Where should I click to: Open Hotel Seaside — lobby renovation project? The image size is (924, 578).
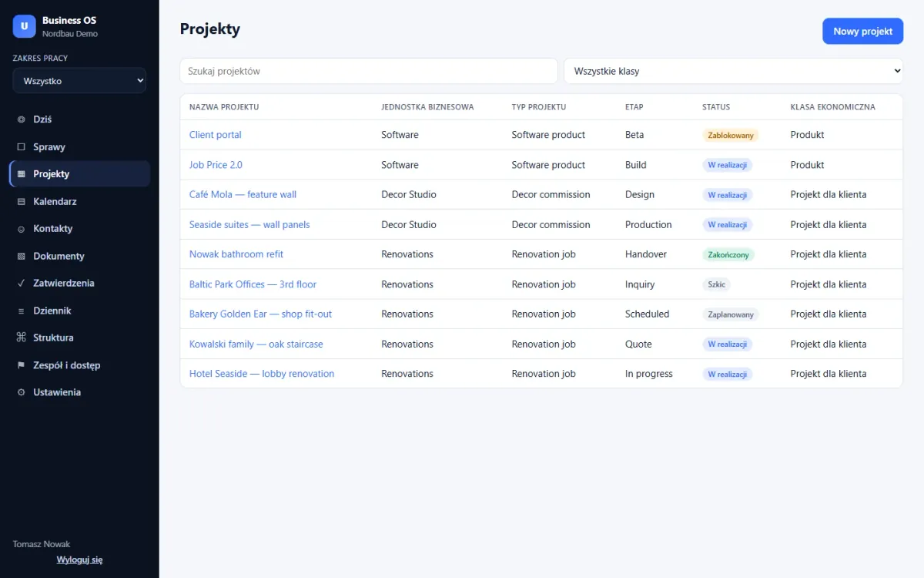[x=262, y=374]
